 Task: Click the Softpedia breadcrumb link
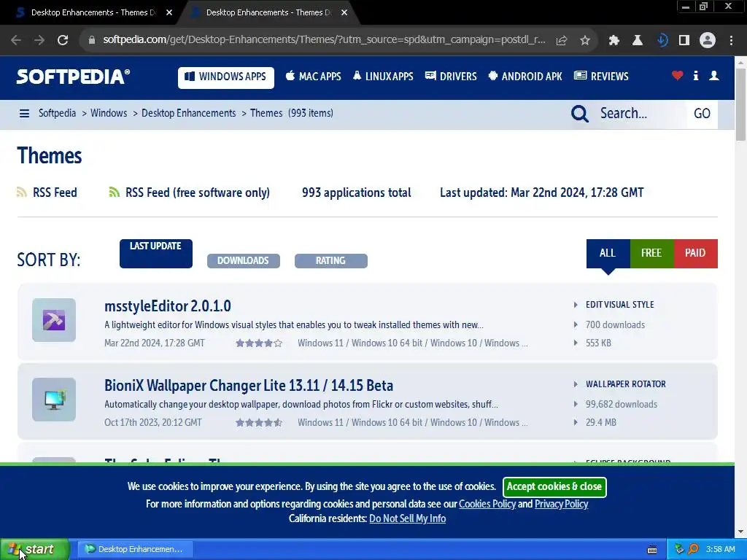pos(57,113)
